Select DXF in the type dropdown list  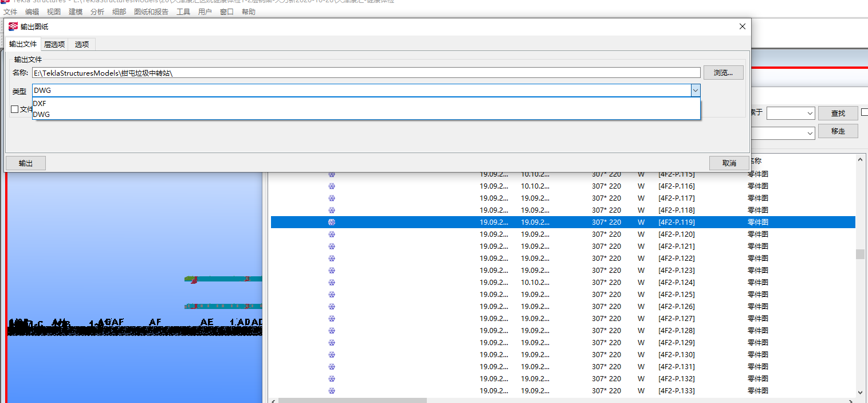(366, 103)
